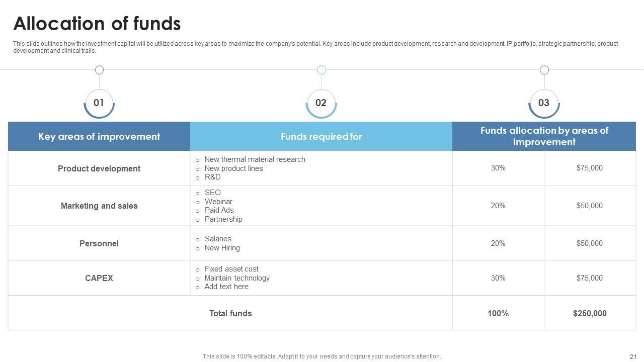
Task: Click the 02 numbered circle badge
Action: (x=321, y=103)
